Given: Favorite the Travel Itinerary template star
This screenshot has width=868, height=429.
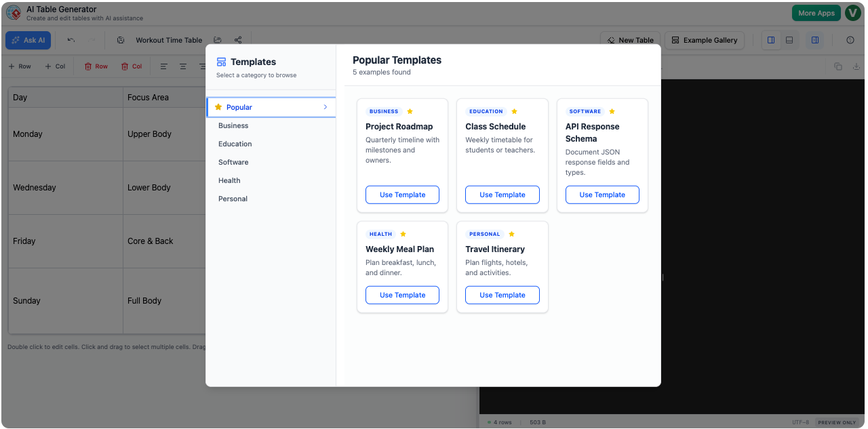Looking at the screenshot, I should 511,234.
